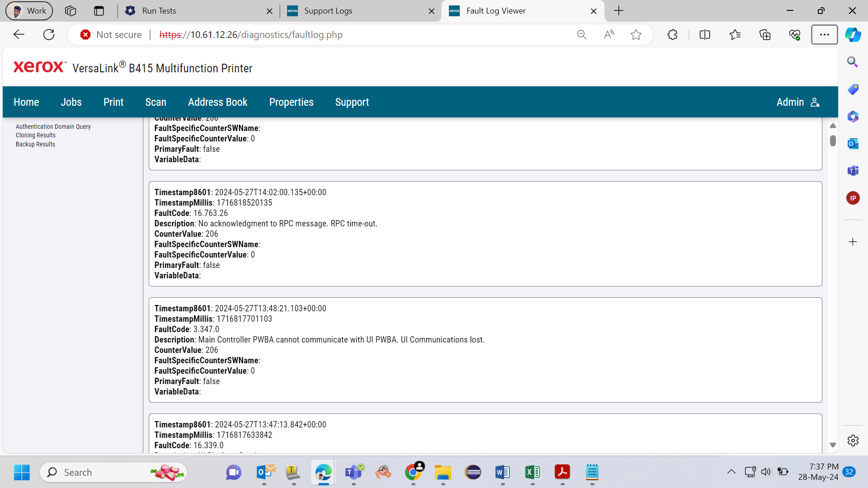Click the address bar URL field

(362, 35)
